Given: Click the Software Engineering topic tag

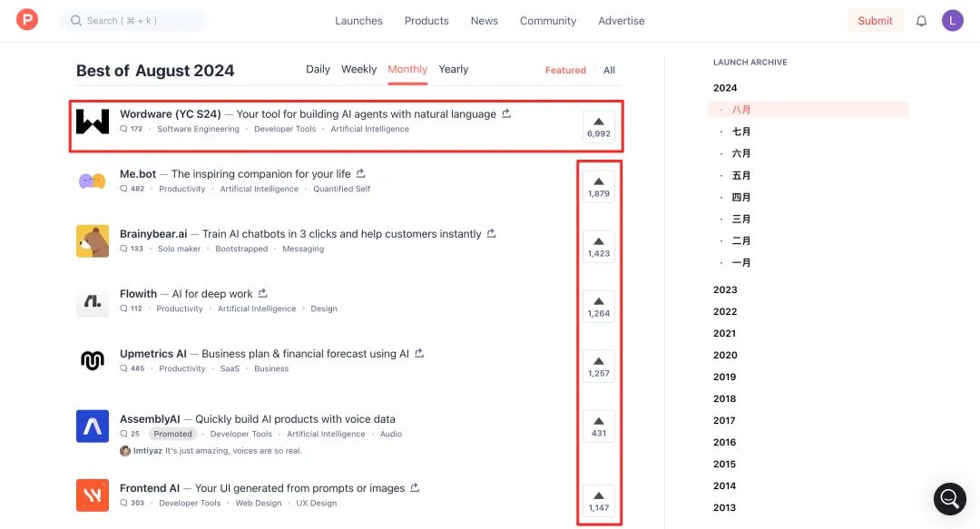Looking at the screenshot, I should tap(198, 129).
